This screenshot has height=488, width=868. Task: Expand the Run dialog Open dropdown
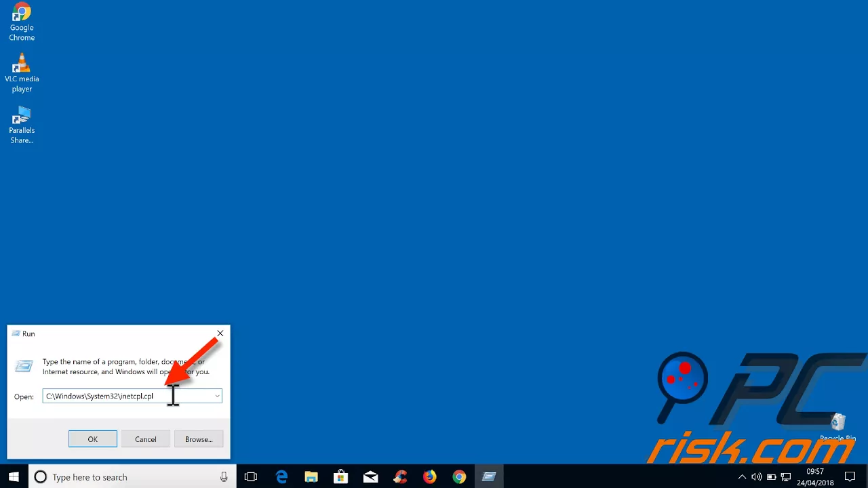click(217, 396)
